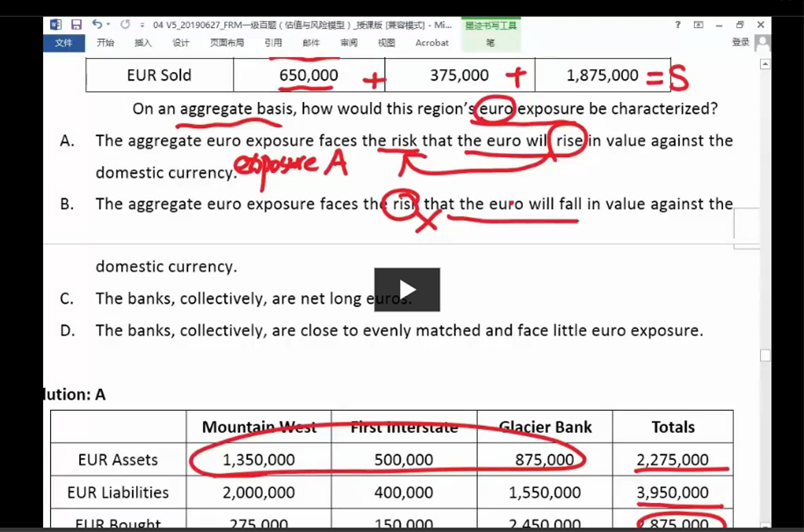Switch to the Acrobat tab

[x=431, y=42]
